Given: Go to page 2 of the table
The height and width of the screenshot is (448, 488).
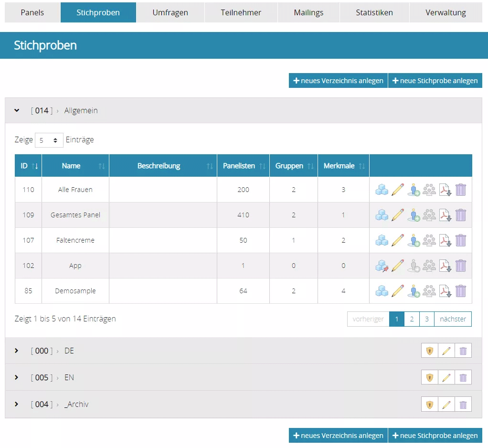Looking at the screenshot, I should [412, 319].
